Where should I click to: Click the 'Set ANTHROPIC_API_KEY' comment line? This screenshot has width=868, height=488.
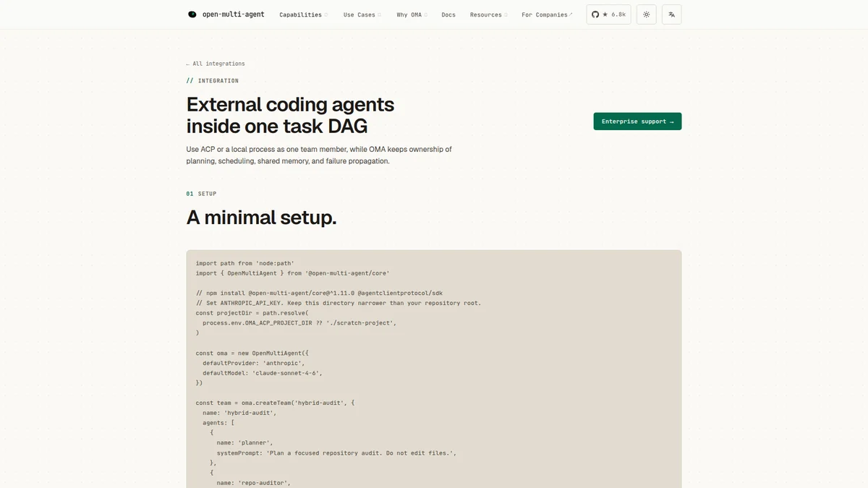click(x=339, y=303)
